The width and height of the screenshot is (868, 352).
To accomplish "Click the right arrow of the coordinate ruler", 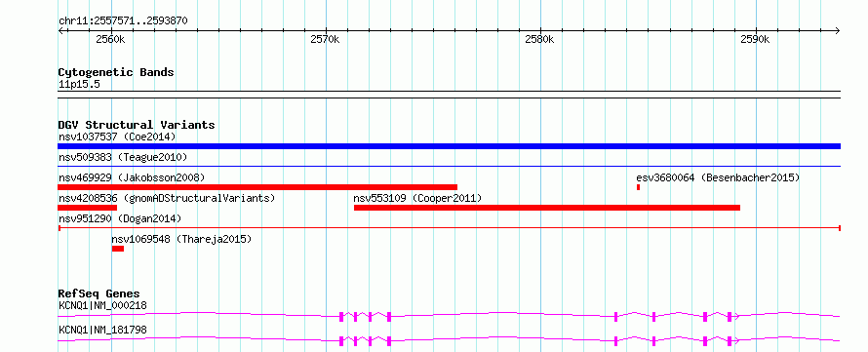I will tap(837, 31).
